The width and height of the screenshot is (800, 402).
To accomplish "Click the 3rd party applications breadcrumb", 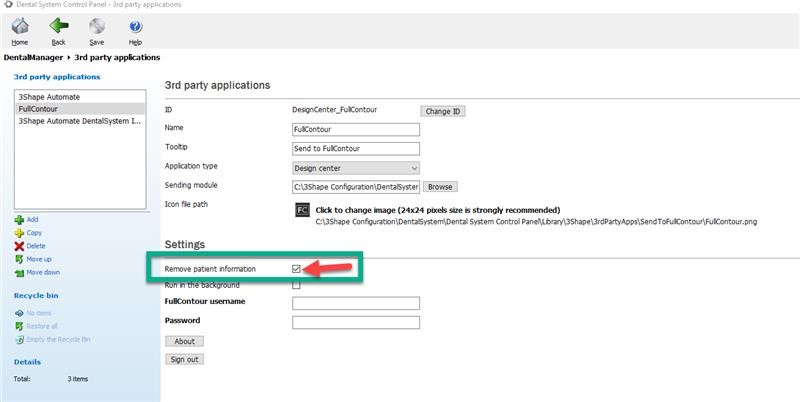I will [x=117, y=58].
